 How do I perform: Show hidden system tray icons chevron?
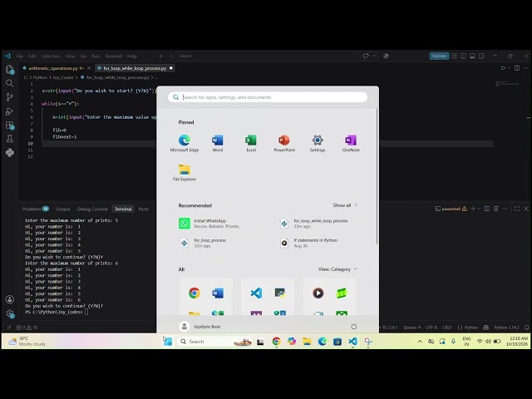click(420, 342)
